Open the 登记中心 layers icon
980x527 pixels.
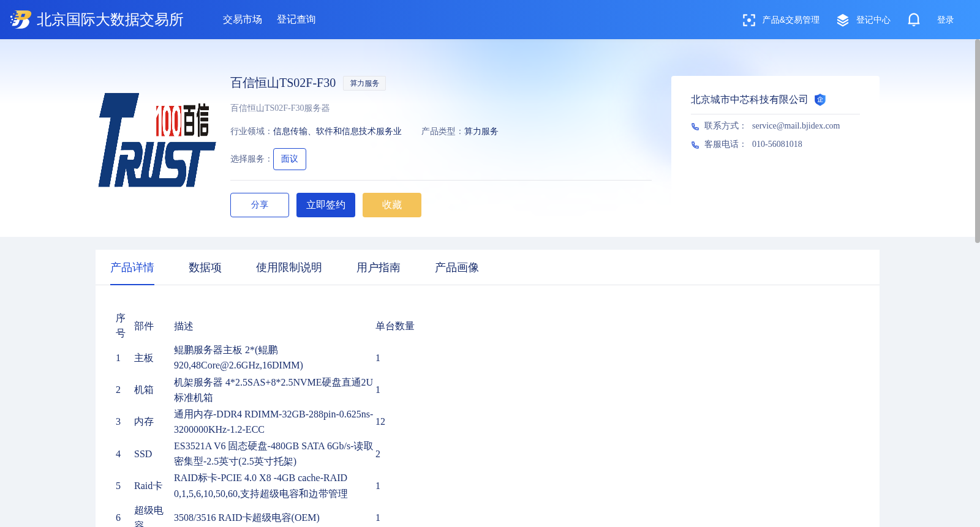pos(843,20)
